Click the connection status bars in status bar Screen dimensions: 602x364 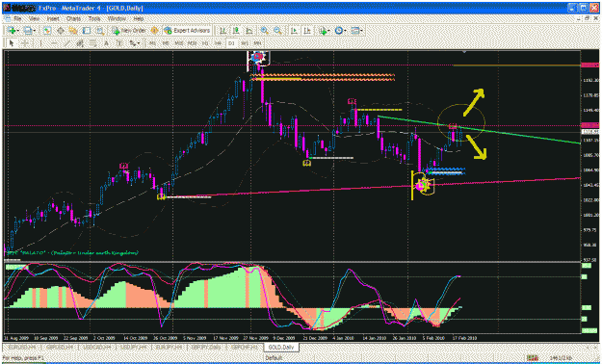532,358
